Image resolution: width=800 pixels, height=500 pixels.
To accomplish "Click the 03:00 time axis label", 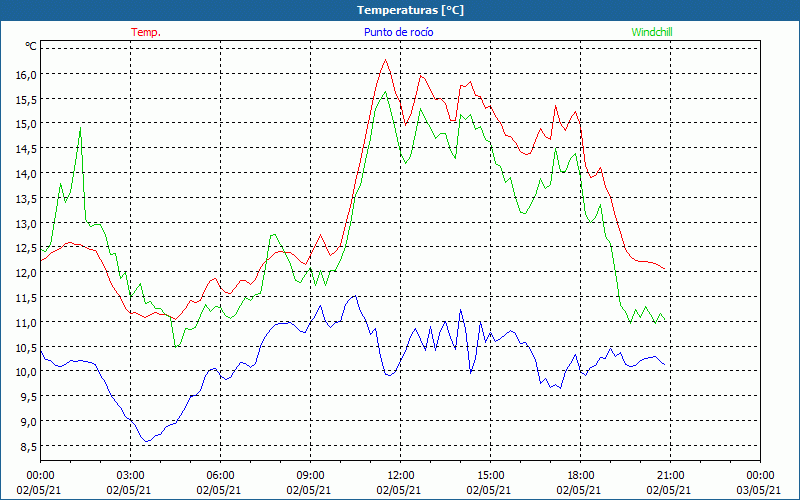I will pyautogui.click(x=131, y=476).
